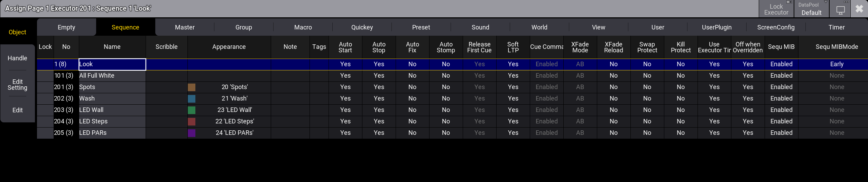Click the Edit Setting button
Viewport: 868px width, 182px height.
pos(17,85)
